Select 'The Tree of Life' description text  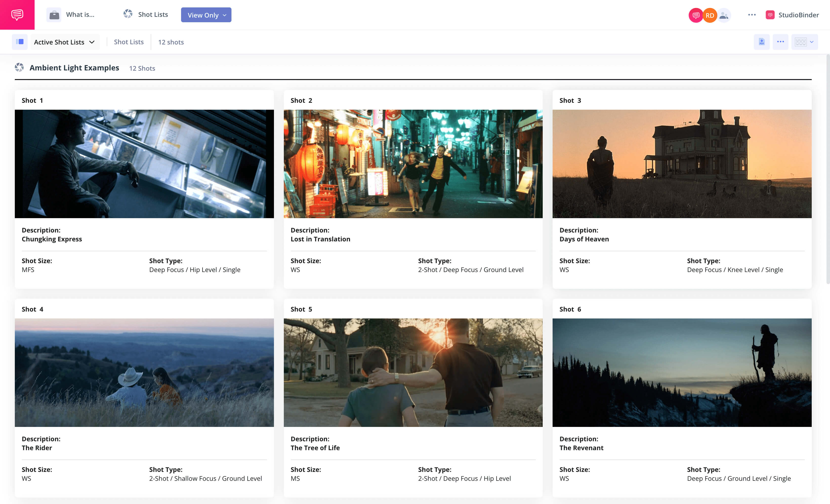click(315, 448)
